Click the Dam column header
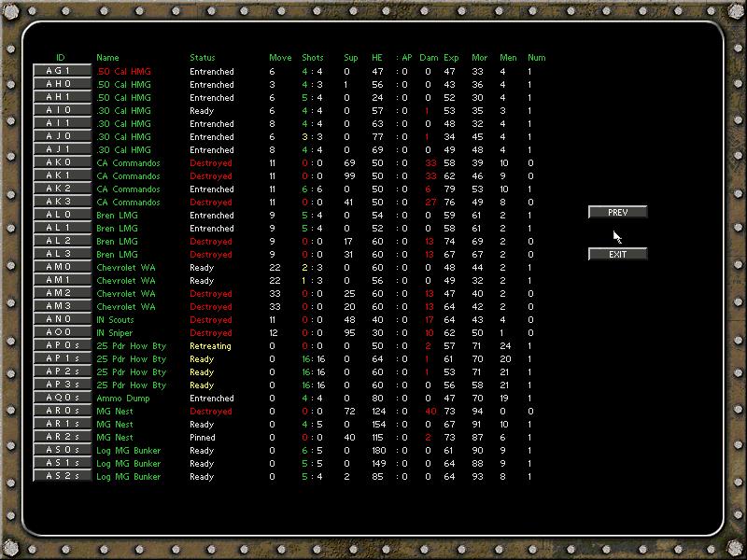The image size is (747, 560). point(429,58)
